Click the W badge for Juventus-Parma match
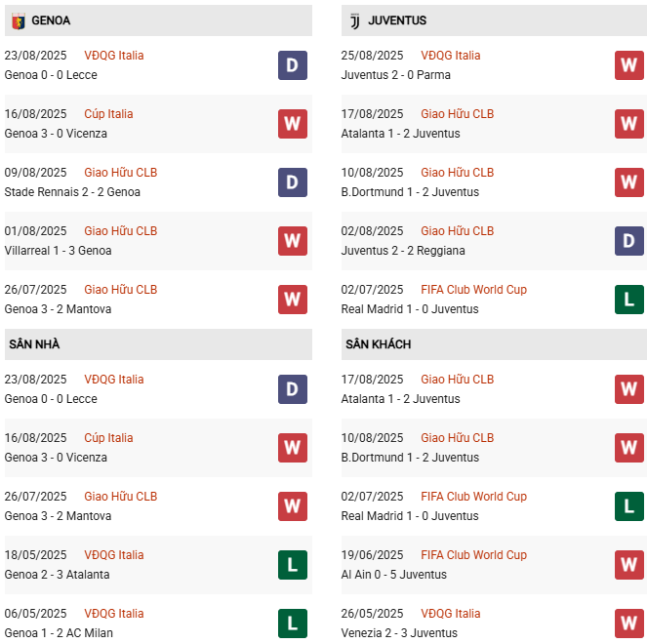647x644 pixels. [629, 65]
